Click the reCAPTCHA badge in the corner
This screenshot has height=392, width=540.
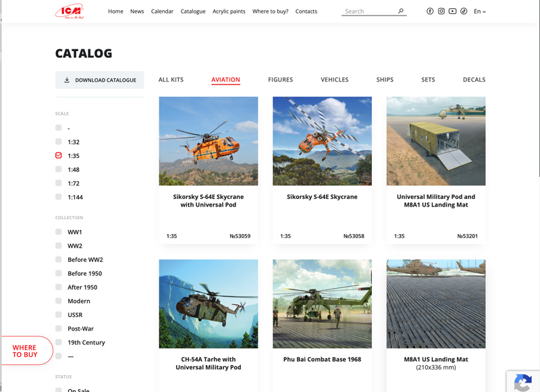(x=523, y=381)
